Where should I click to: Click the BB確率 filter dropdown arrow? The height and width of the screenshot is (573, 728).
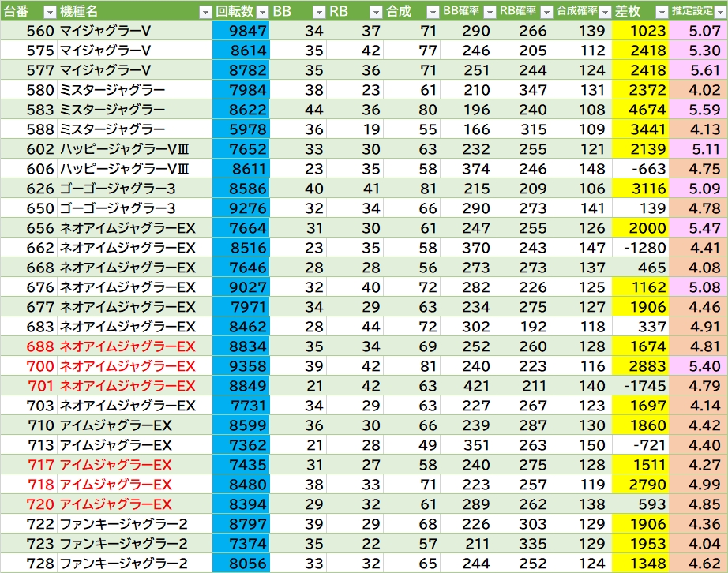click(x=490, y=12)
